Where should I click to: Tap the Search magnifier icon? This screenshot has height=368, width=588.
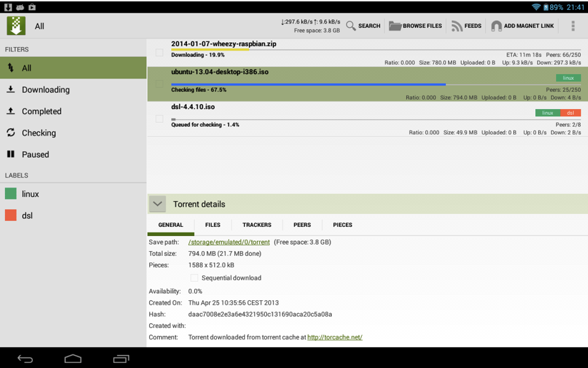351,26
